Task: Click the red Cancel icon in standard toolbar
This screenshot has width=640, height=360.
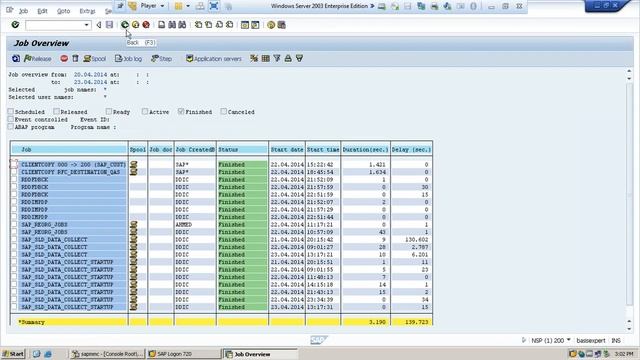Action: click(x=146, y=25)
